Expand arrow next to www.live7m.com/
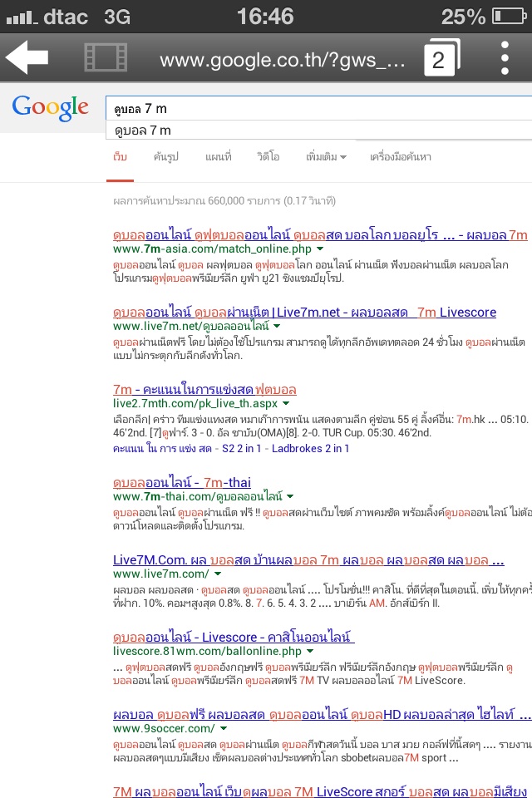This screenshot has width=532, height=798. 218,574
